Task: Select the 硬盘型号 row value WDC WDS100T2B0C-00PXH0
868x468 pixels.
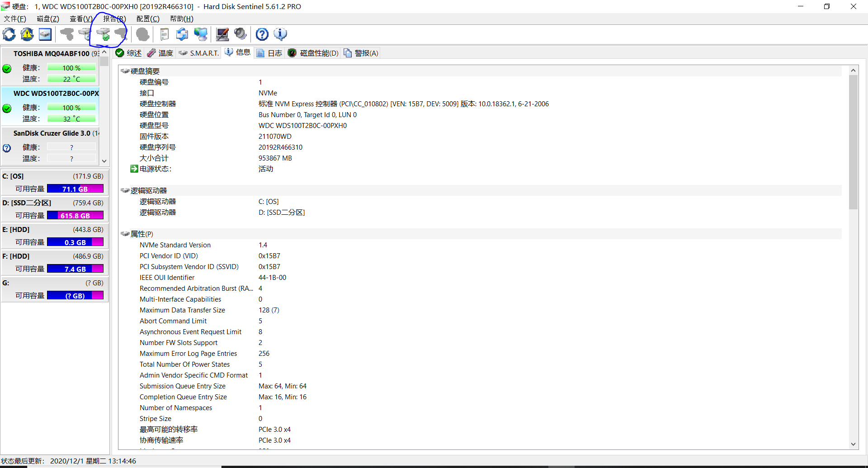Action: pos(302,126)
